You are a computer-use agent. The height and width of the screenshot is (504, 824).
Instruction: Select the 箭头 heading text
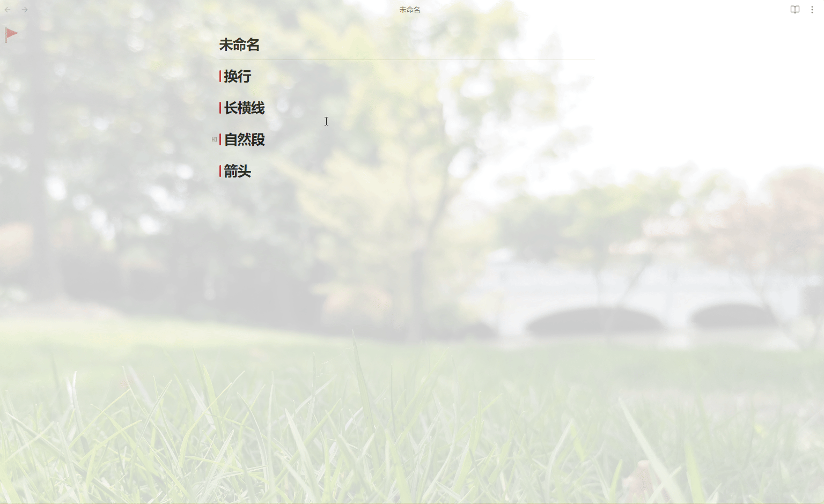238,172
